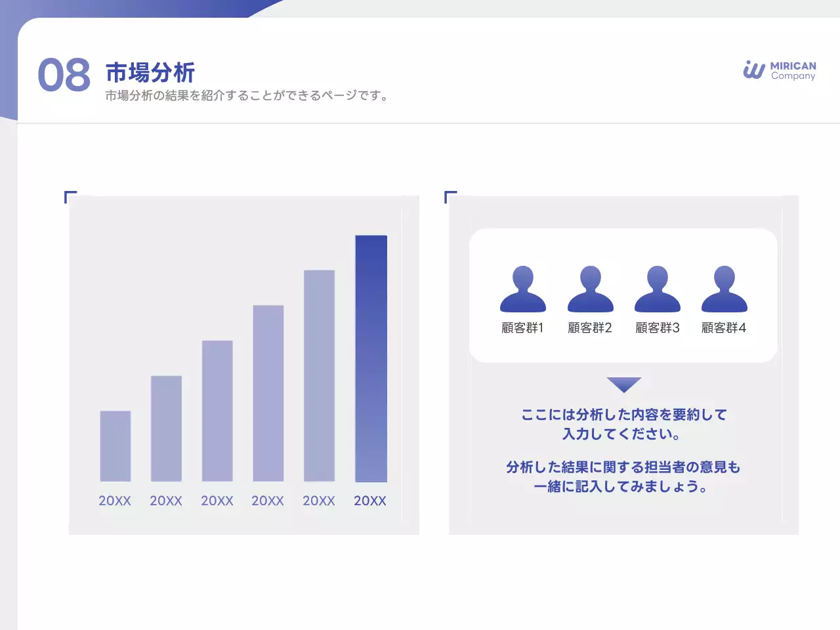Select the 顧客群4 text label

point(724,327)
